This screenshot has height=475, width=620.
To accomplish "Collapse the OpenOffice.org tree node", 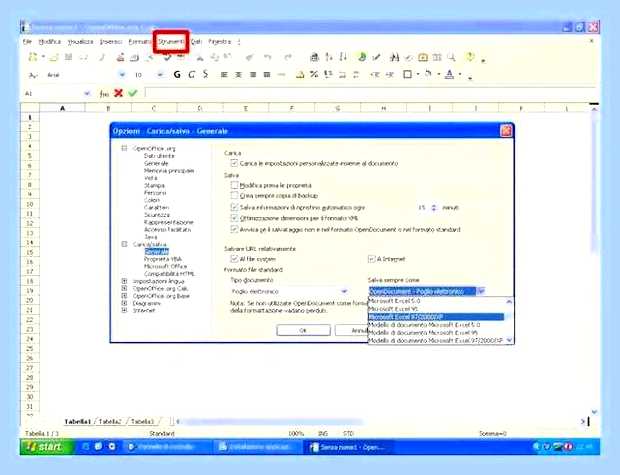I will [125, 148].
